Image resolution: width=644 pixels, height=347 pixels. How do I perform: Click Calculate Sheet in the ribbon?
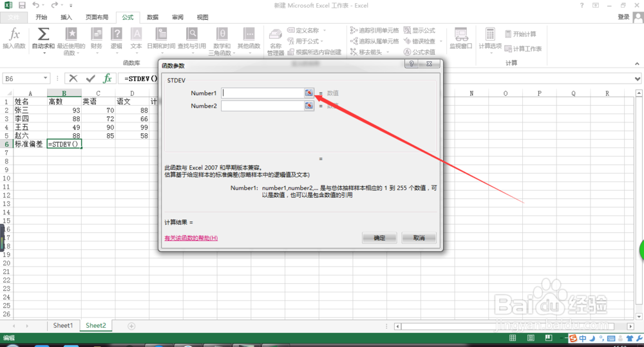pyautogui.click(x=523, y=48)
